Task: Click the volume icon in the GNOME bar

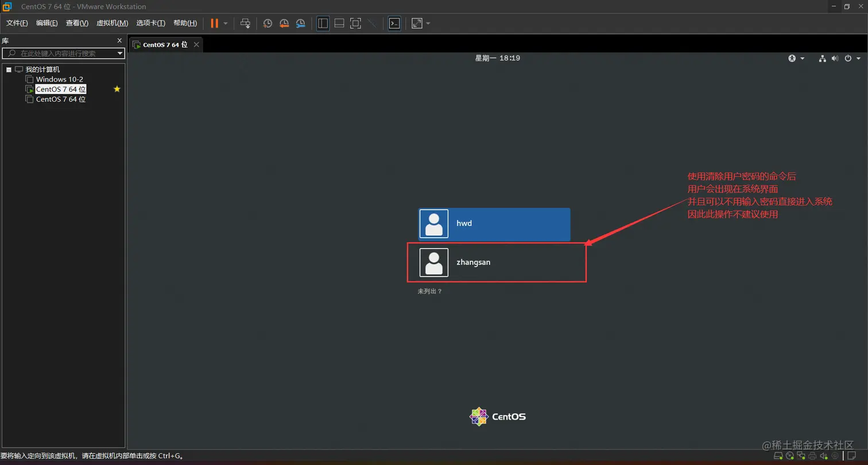Action: (835, 58)
